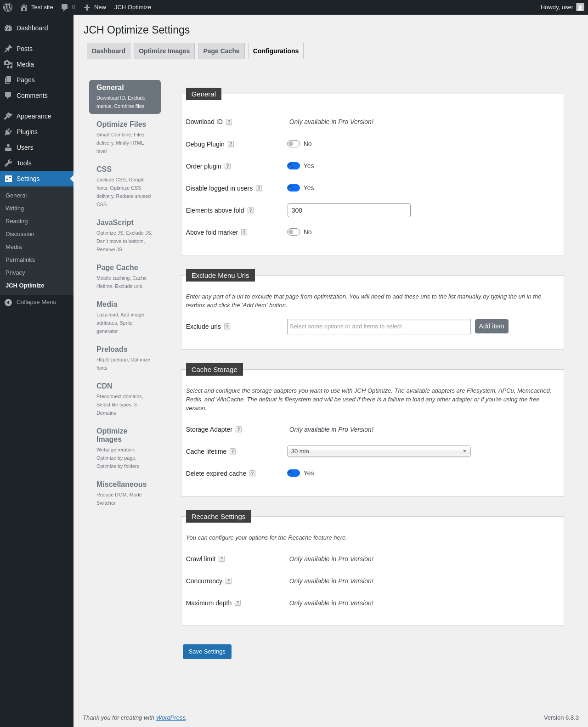Disable the Disable logged in users toggle
The width and height of the screenshot is (588, 727).
tap(294, 188)
